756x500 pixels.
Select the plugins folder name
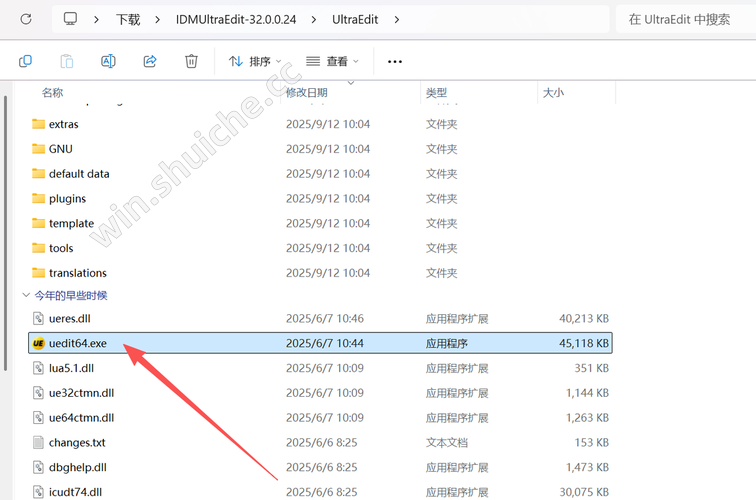point(68,199)
